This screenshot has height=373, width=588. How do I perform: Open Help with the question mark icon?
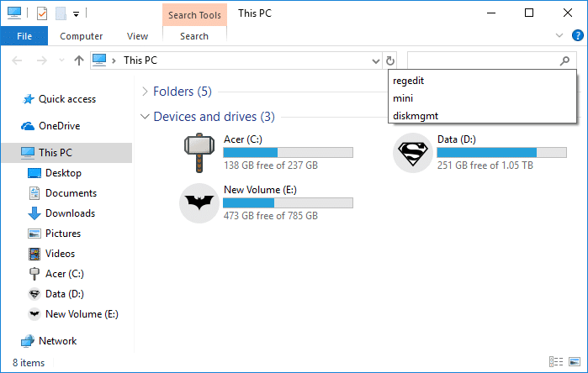click(578, 35)
